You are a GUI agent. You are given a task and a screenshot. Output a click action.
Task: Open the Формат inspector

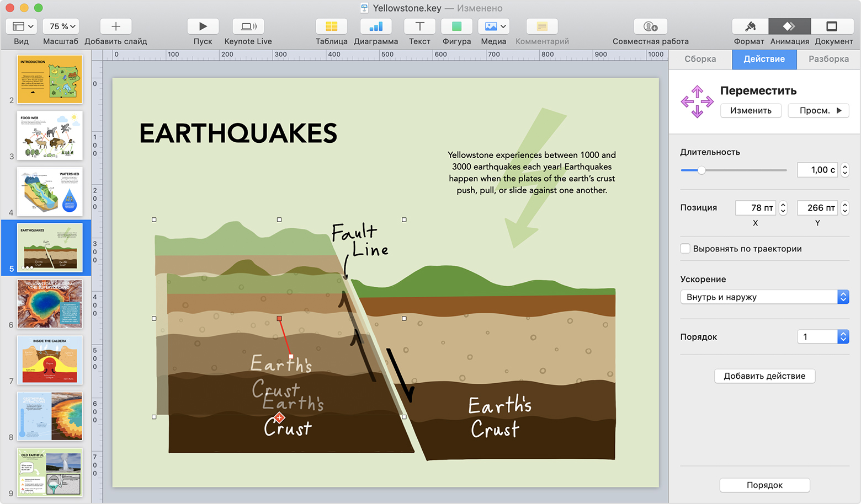[750, 26]
